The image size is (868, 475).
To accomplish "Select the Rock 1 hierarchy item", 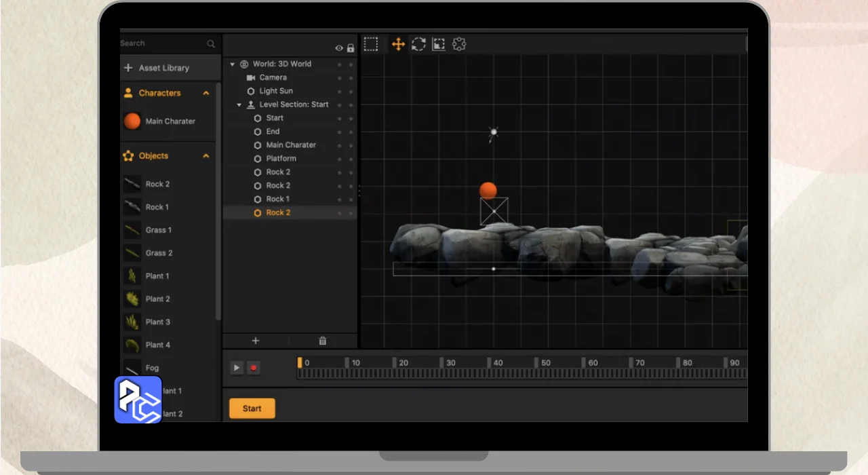I will [277, 199].
